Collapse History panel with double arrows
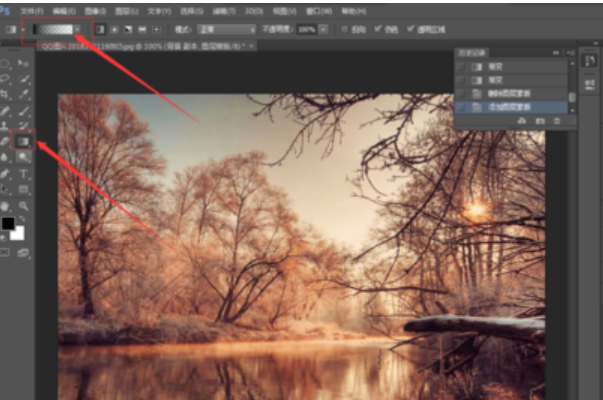 [556, 53]
